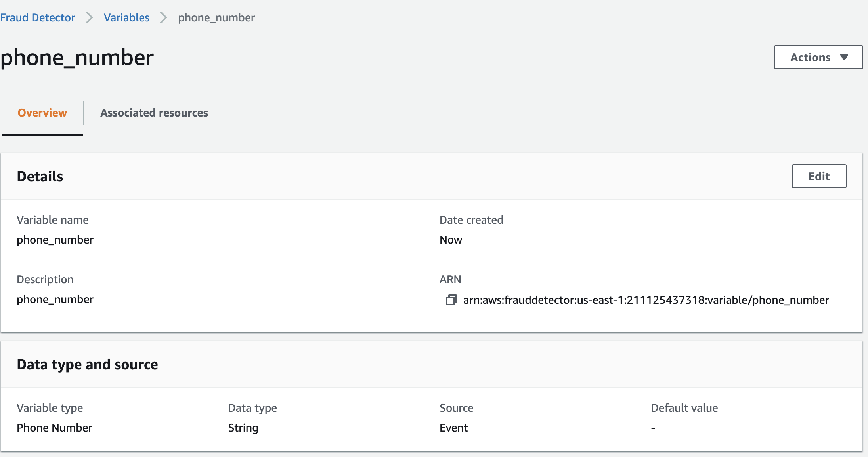Click the Actions dropdown arrow
868x457 pixels.
click(x=844, y=57)
